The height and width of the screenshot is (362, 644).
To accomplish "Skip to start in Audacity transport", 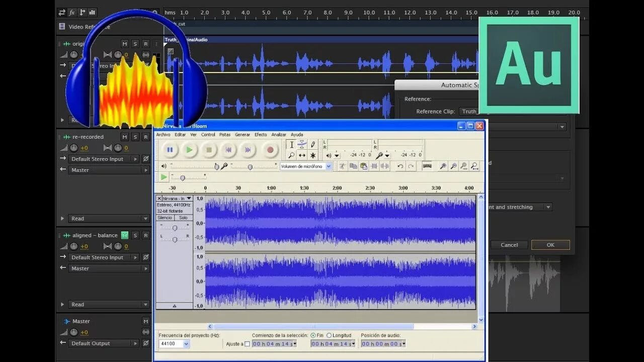I will tap(228, 149).
